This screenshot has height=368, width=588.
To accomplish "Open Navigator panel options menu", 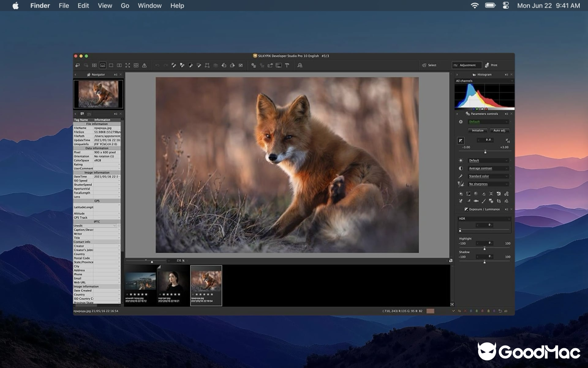I will click(x=116, y=75).
